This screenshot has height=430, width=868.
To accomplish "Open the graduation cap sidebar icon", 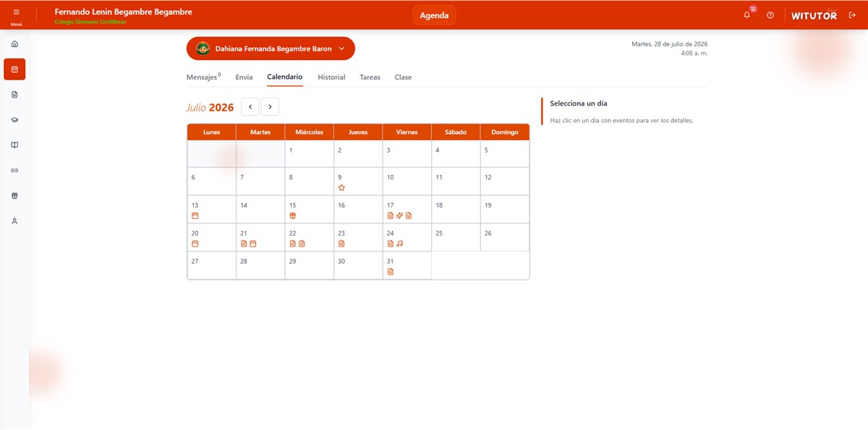I will [14, 120].
